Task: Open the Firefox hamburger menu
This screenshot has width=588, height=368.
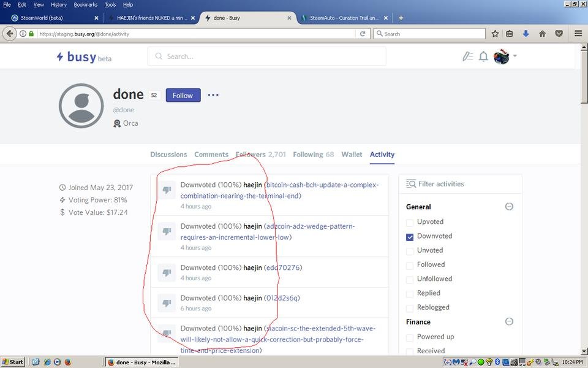Action: point(578,34)
